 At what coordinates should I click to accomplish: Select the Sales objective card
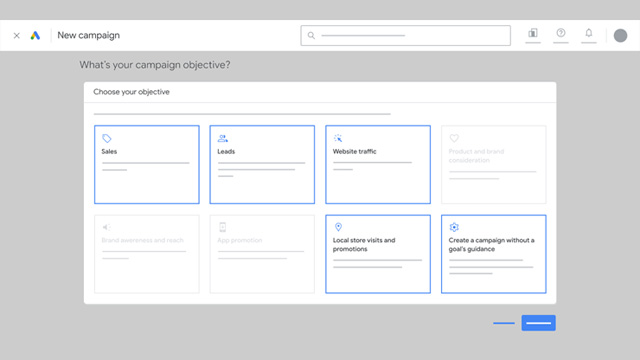pyautogui.click(x=147, y=164)
